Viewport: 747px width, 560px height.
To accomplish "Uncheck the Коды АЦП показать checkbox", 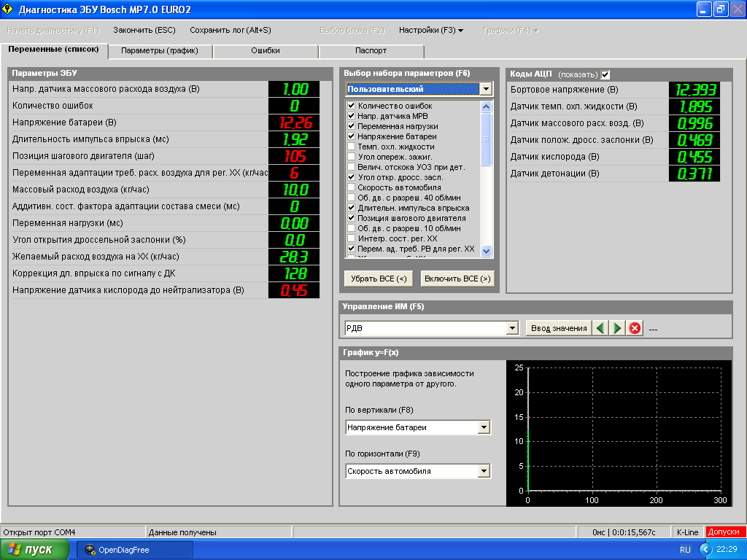I will [x=605, y=74].
